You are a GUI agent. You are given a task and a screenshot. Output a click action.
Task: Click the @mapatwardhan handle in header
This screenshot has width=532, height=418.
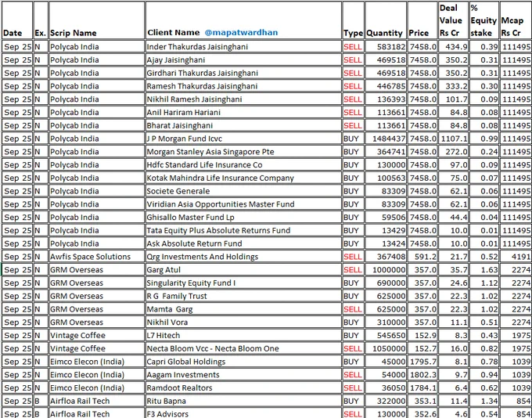[x=241, y=33]
